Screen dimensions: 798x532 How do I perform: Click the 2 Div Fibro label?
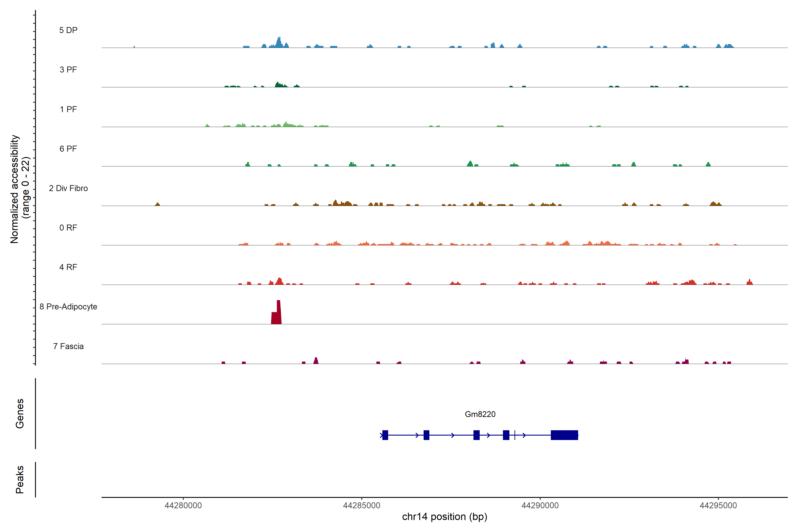pyautogui.click(x=68, y=188)
